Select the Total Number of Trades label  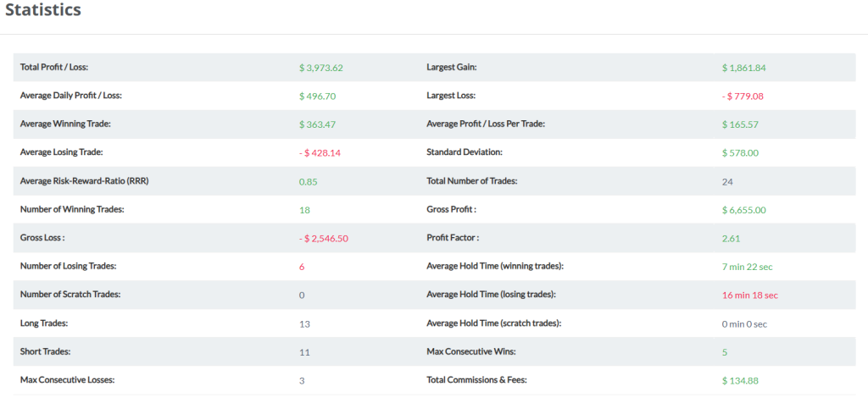tap(471, 181)
